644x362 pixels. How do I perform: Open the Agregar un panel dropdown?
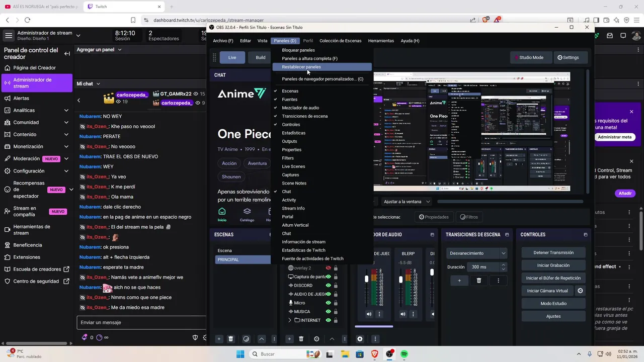click(x=99, y=50)
